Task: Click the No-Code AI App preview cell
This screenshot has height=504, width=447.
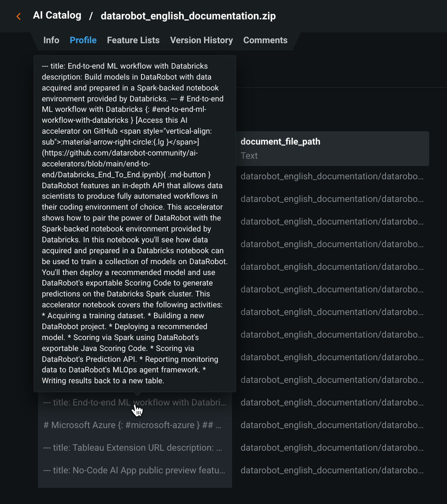Action: [134, 470]
